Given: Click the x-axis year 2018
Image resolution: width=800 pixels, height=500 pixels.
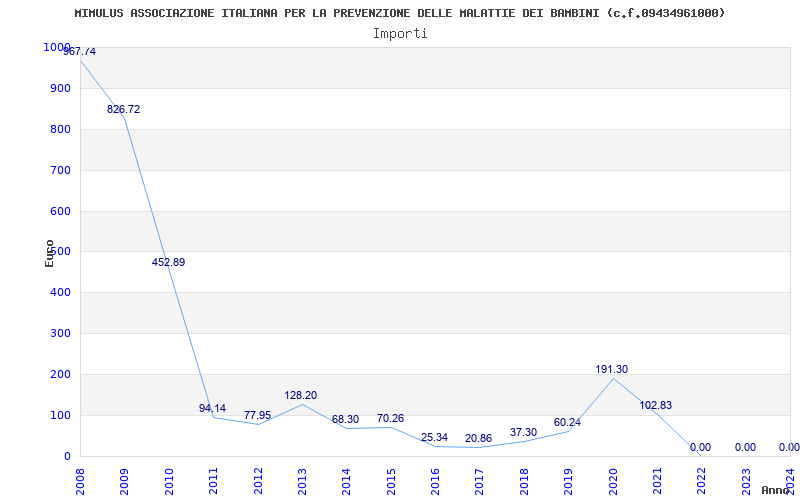Looking at the screenshot, I should (524, 481).
